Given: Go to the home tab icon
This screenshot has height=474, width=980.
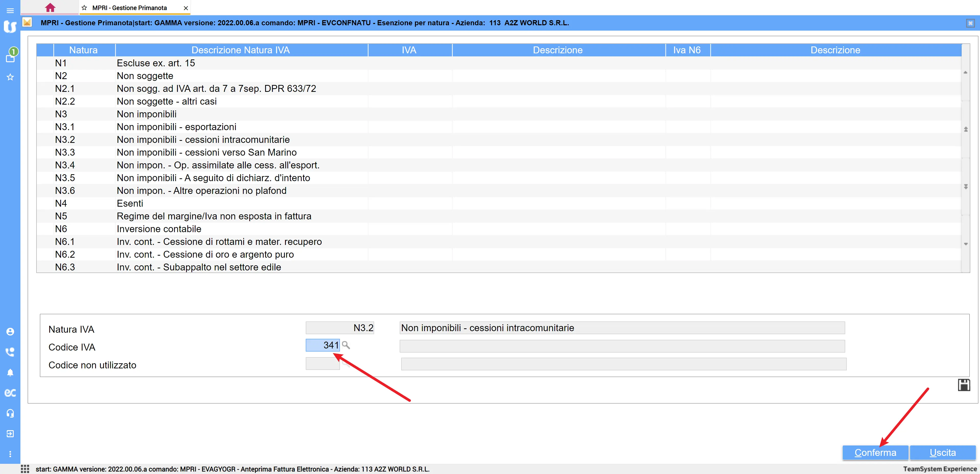Looking at the screenshot, I should click(x=50, y=8).
